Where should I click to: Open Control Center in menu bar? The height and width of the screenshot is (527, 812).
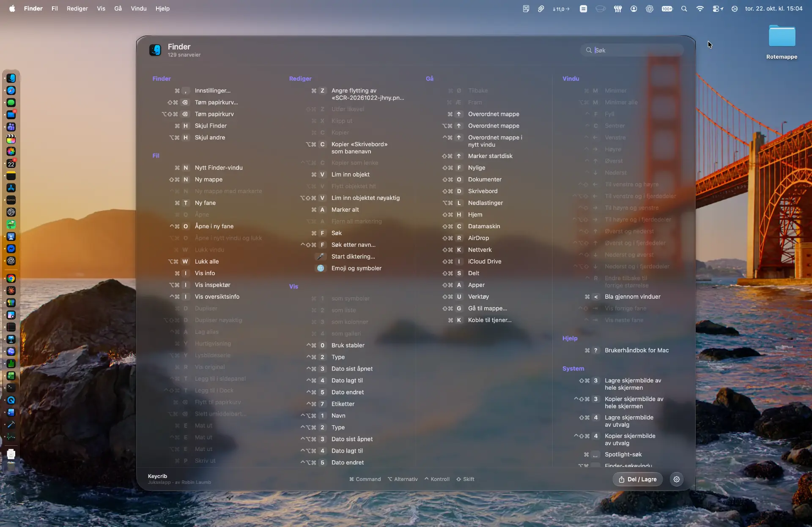(x=718, y=8)
